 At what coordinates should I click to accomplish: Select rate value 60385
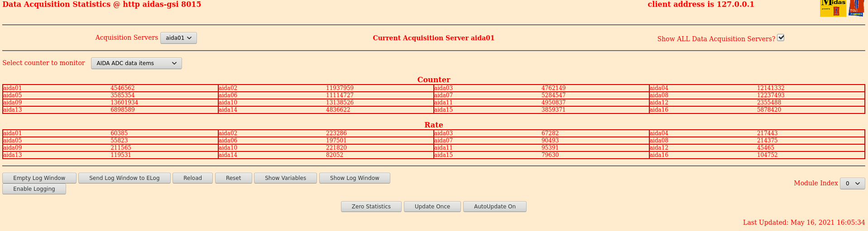(119, 133)
